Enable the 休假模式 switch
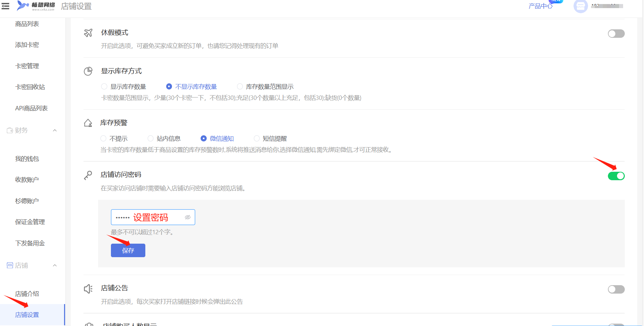 (x=616, y=34)
